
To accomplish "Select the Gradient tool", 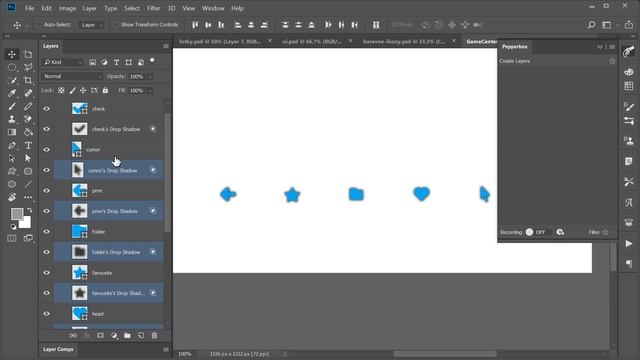I will (12, 132).
